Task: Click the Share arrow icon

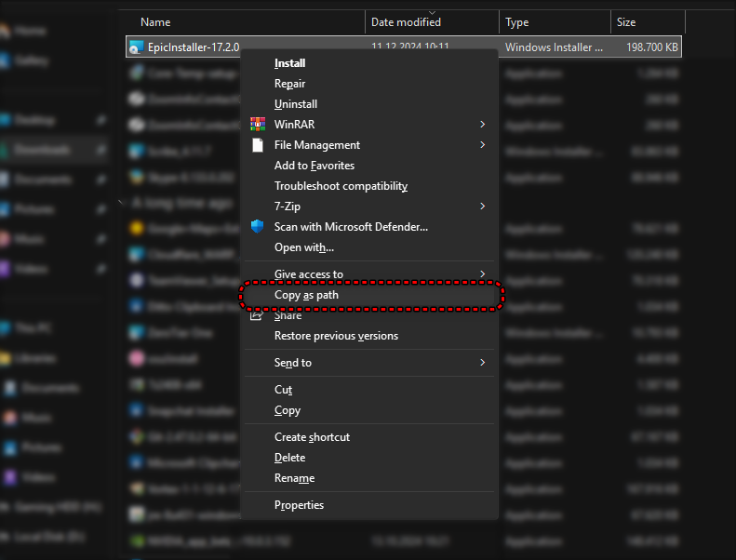Action: coord(257,315)
